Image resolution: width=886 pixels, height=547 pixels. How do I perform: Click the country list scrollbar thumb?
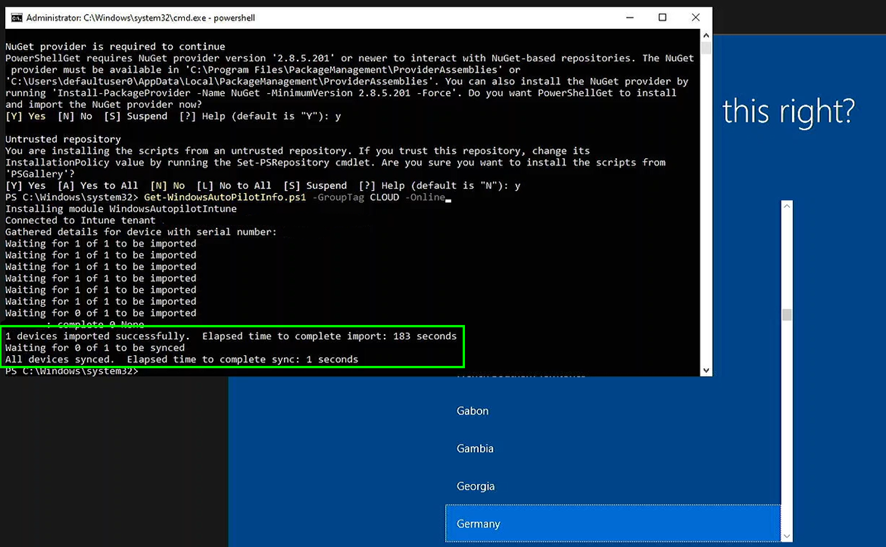(x=787, y=314)
